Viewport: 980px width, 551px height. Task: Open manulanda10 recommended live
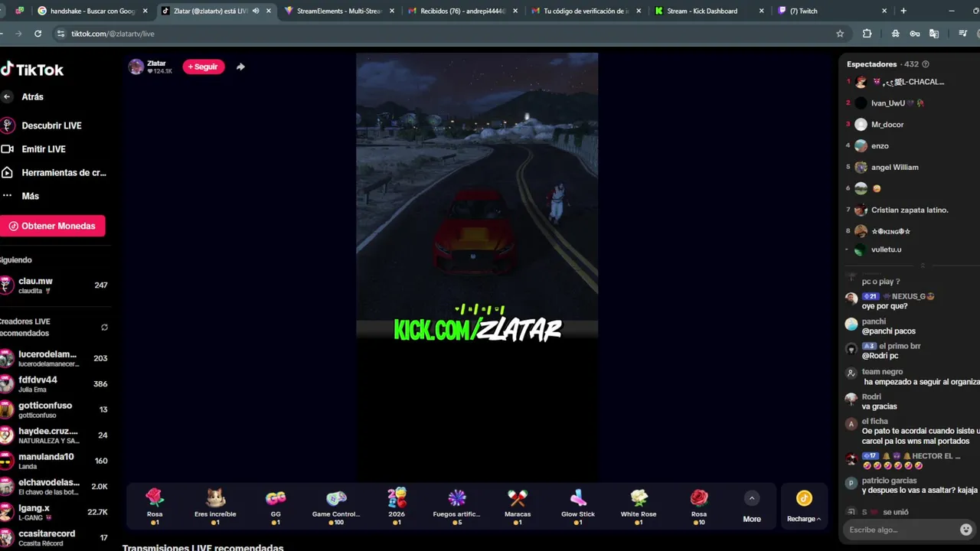pyautogui.click(x=54, y=461)
